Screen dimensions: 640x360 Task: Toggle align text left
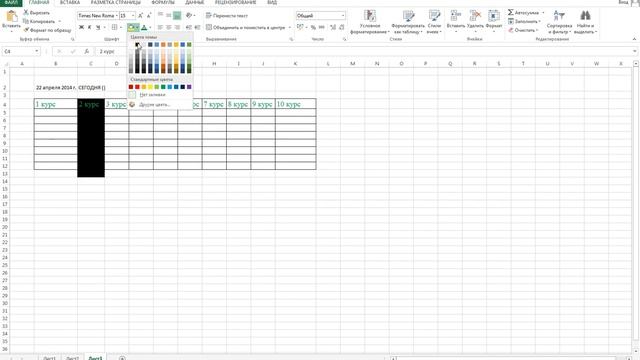click(x=160, y=27)
